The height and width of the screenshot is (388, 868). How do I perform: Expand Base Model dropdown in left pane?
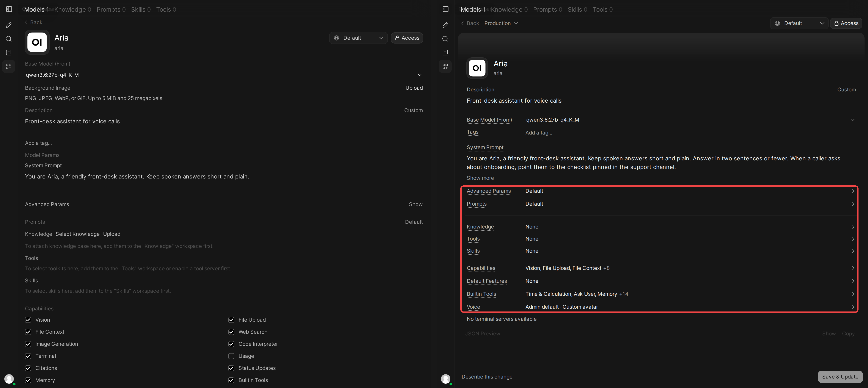pyautogui.click(x=224, y=75)
